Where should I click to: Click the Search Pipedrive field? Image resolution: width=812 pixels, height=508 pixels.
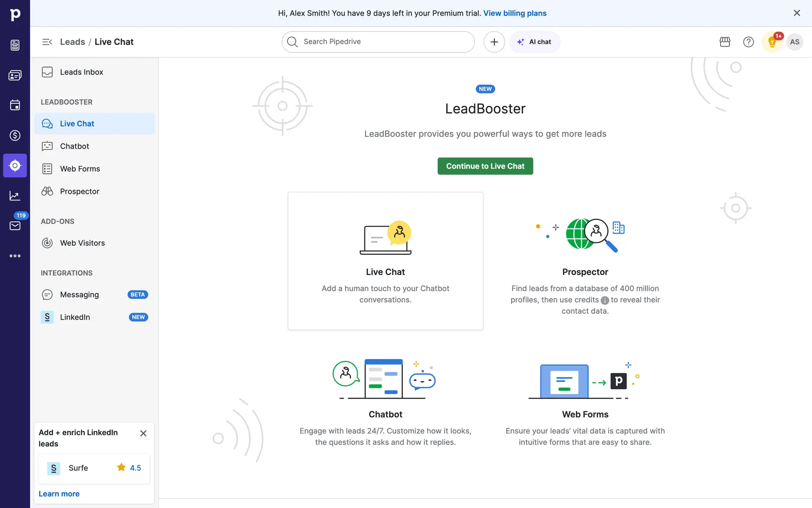tap(378, 42)
